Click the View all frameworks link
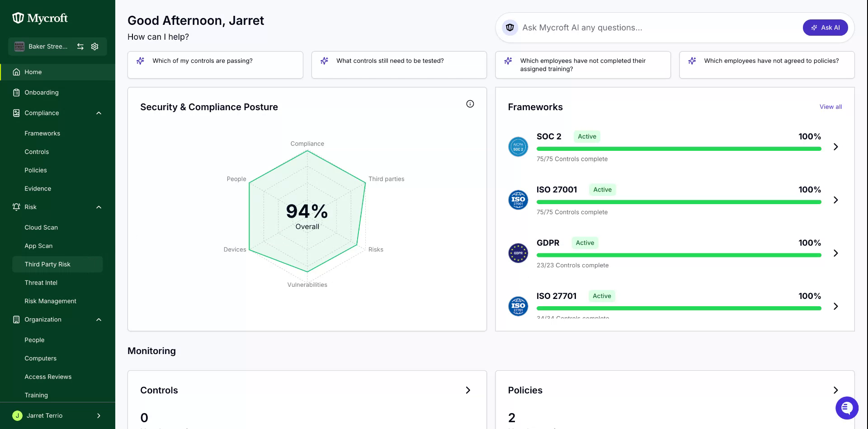The height and width of the screenshot is (429, 868). [830, 107]
